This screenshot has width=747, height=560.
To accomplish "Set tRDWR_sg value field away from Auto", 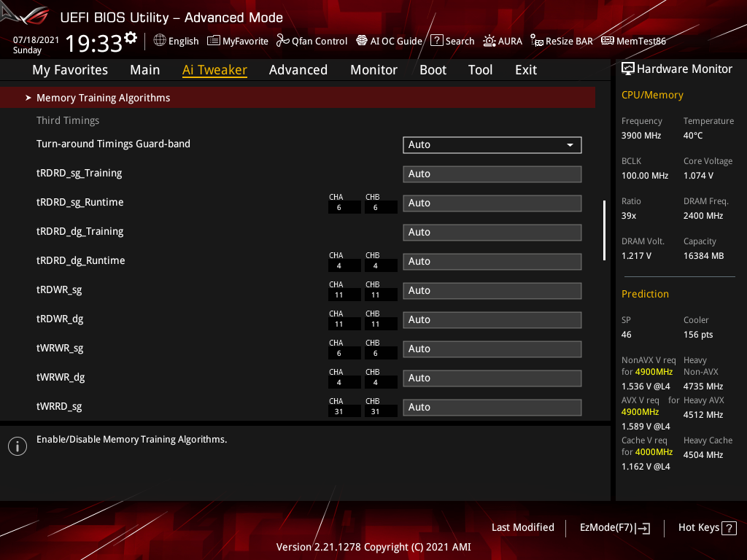I will 492,290.
